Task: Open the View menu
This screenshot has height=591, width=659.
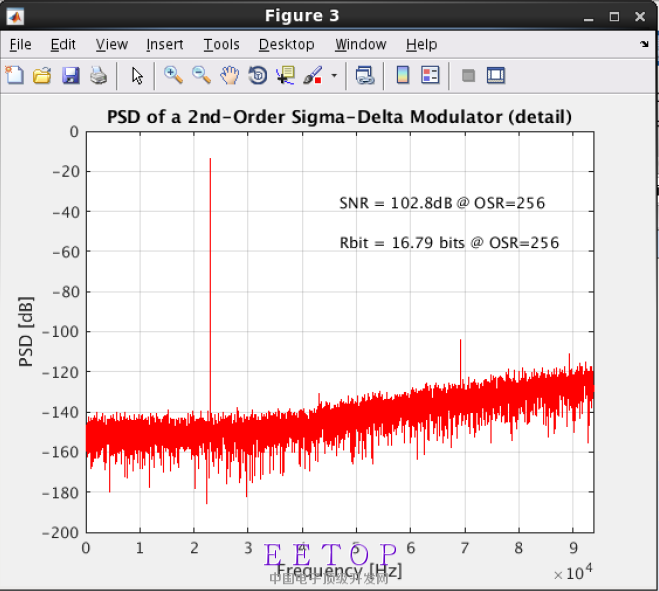Action: click(x=112, y=44)
